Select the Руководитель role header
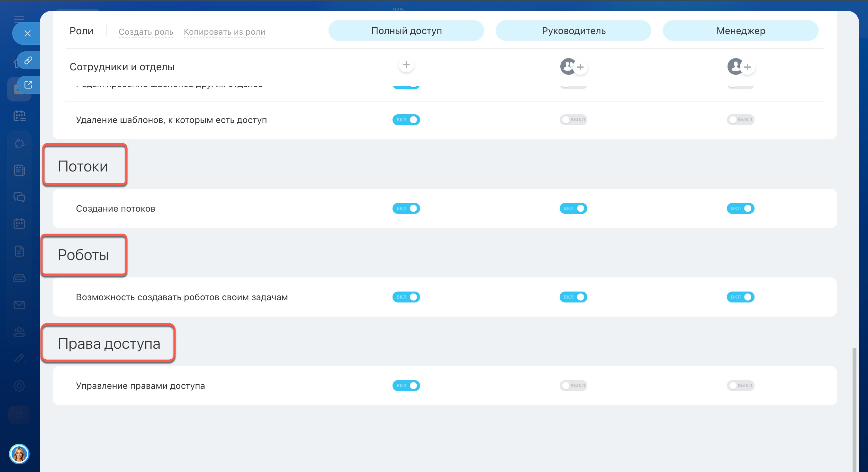 click(x=573, y=31)
